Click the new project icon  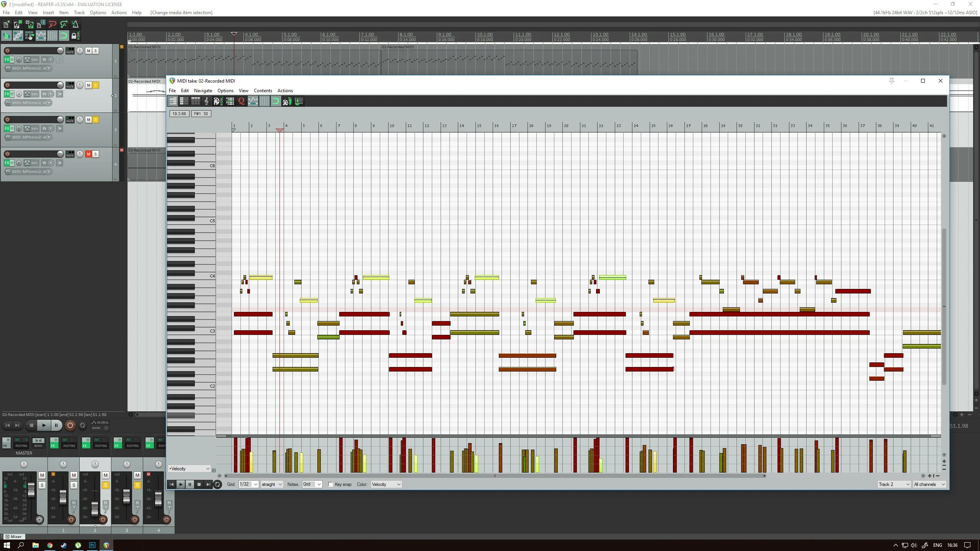(x=7, y=24)
